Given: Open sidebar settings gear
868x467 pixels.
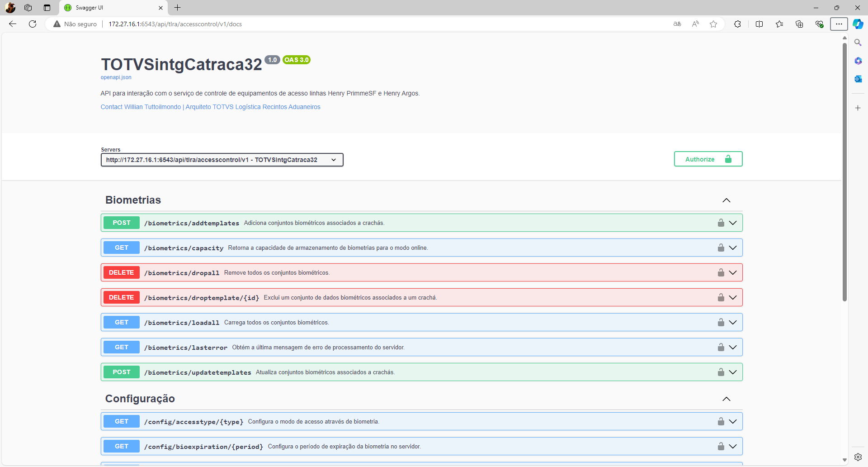Looking at the screenshot, I should click(x=858, y=457).
